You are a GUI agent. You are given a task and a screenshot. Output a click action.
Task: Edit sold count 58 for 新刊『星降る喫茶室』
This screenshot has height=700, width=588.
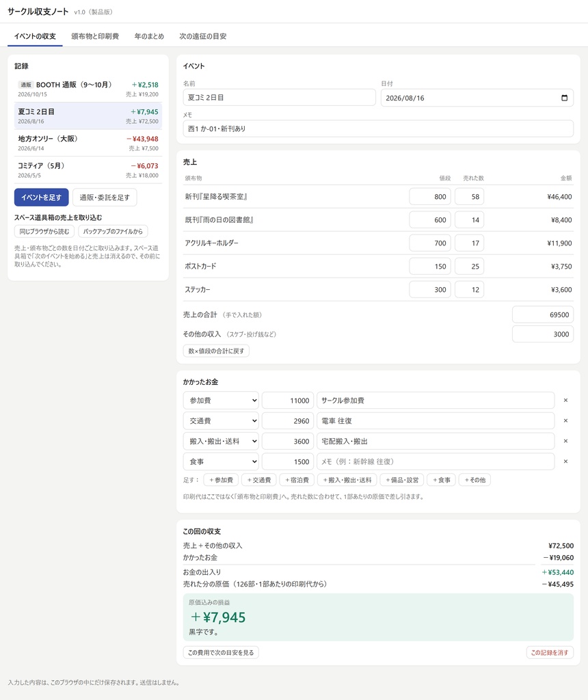click(469, 196)
